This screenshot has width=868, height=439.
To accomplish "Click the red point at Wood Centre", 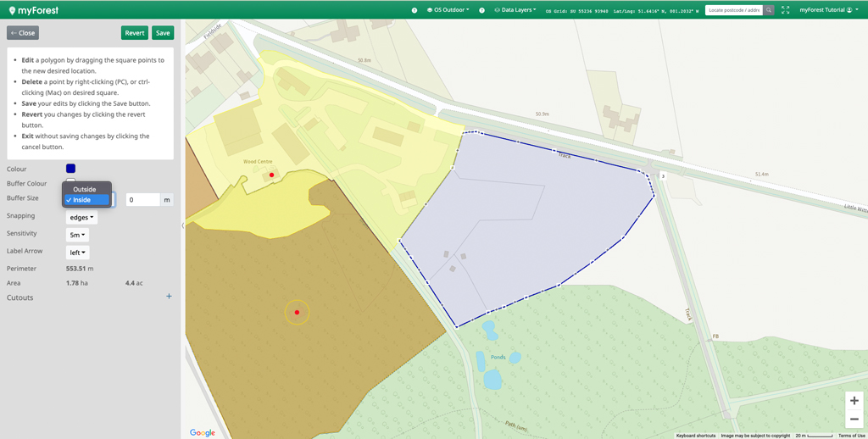I will tap(271, 175).
